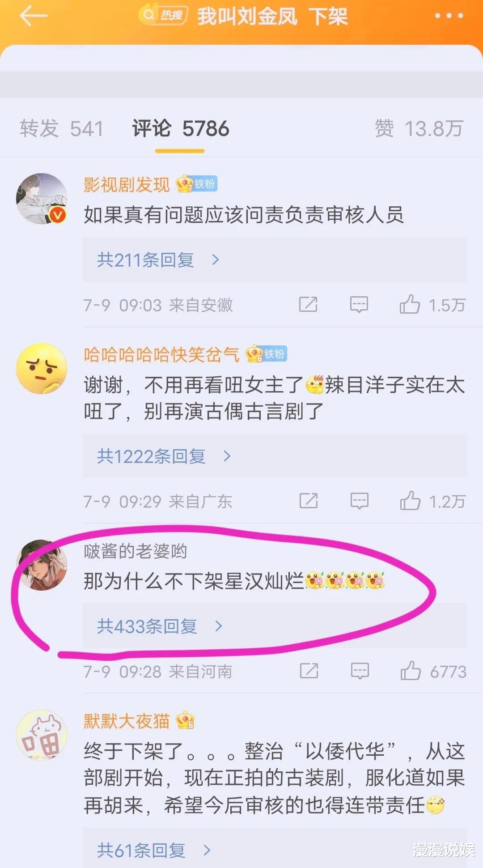Image resolution: width=483 pixels, height=868 pixels.
Task: Expand the 共433条回复 replies
Action: 275,626
